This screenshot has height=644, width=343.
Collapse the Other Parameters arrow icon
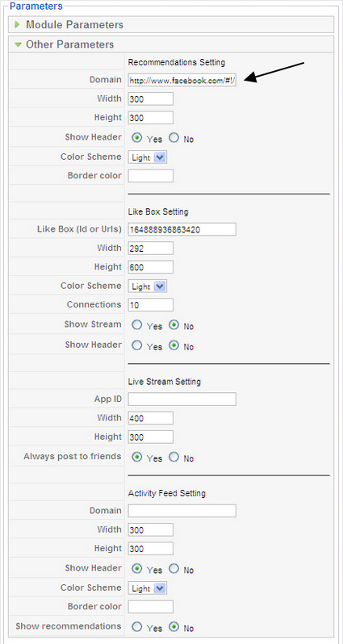pos(18,44)
